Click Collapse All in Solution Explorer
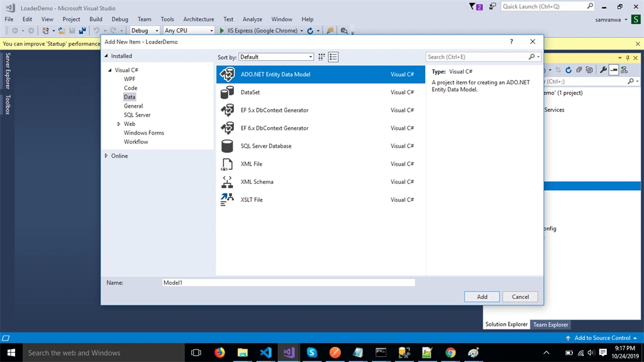The width and height of the screenshot is (644, 362). 579,71
